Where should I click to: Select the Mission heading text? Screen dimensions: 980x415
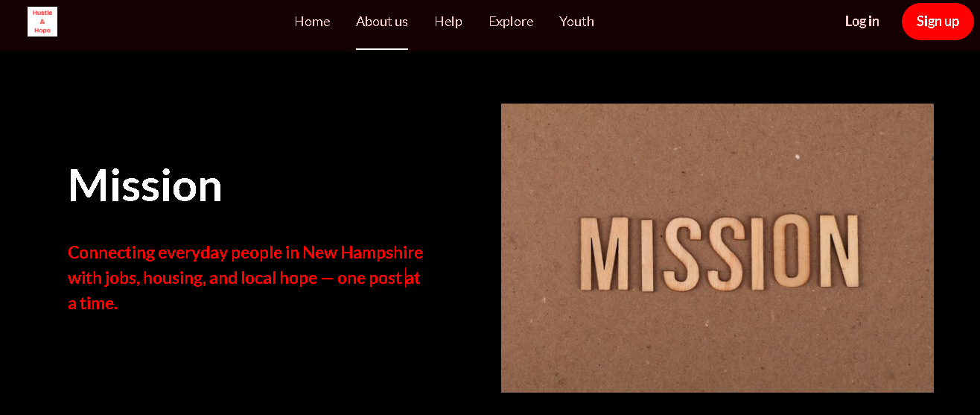click(x=145, y=185)
